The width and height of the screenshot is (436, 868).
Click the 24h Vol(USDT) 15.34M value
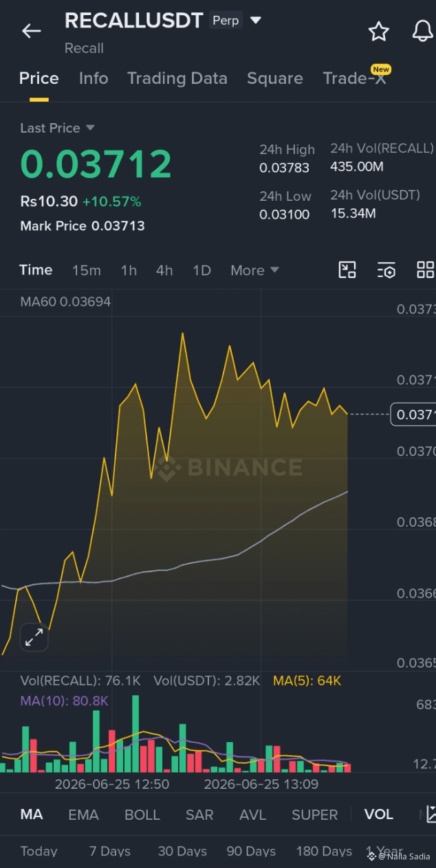[353, 214]
